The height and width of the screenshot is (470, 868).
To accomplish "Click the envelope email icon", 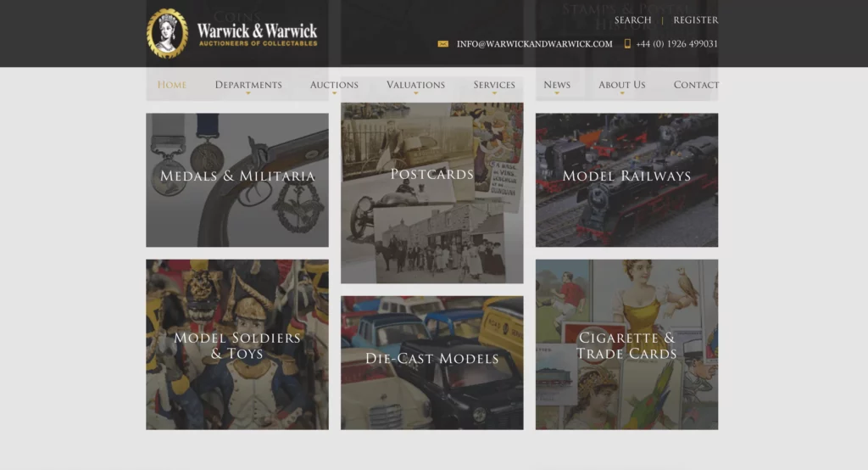I will click(442, 44).
